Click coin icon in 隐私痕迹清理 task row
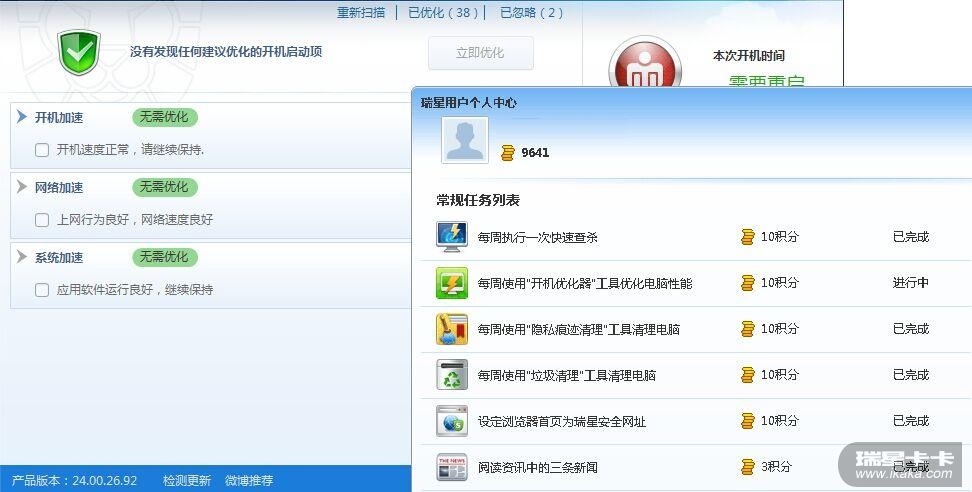The image size is (972, 492). 748,329
